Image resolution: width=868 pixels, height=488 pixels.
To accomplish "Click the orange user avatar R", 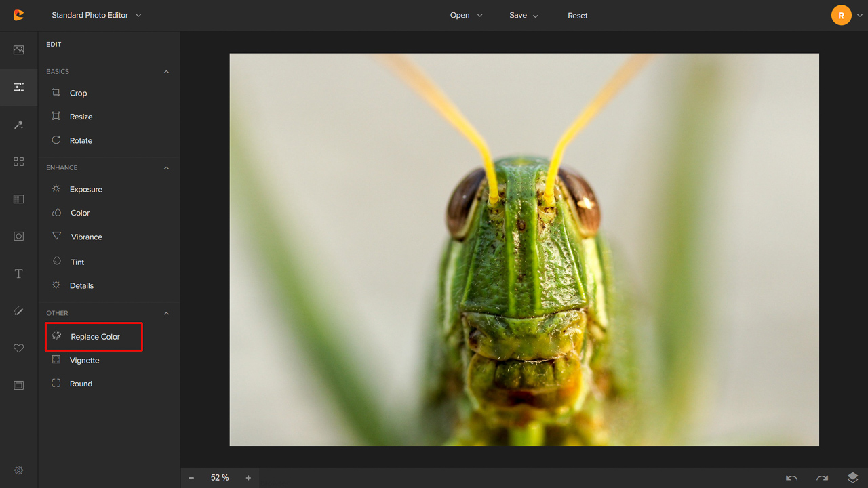I will pyautogui.click(x=841, y=15).
